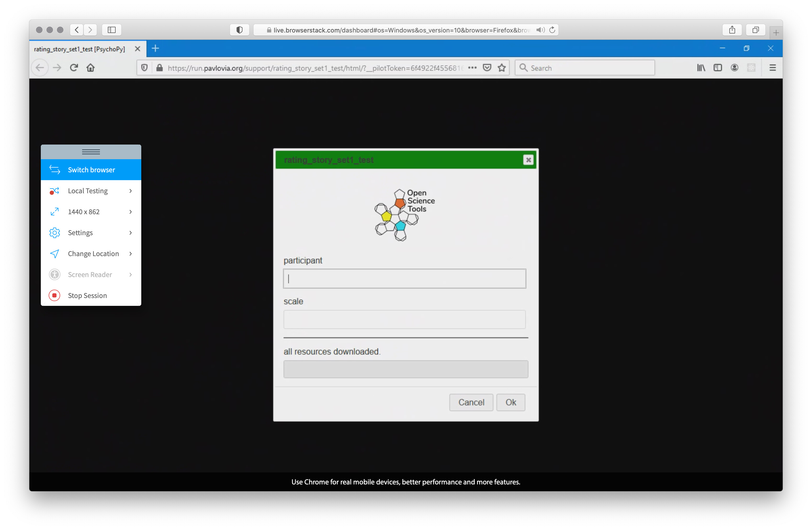Bookmark this page with star icon
The height and width of the screenshot is (530, 812).
click(x=501, y=68)
